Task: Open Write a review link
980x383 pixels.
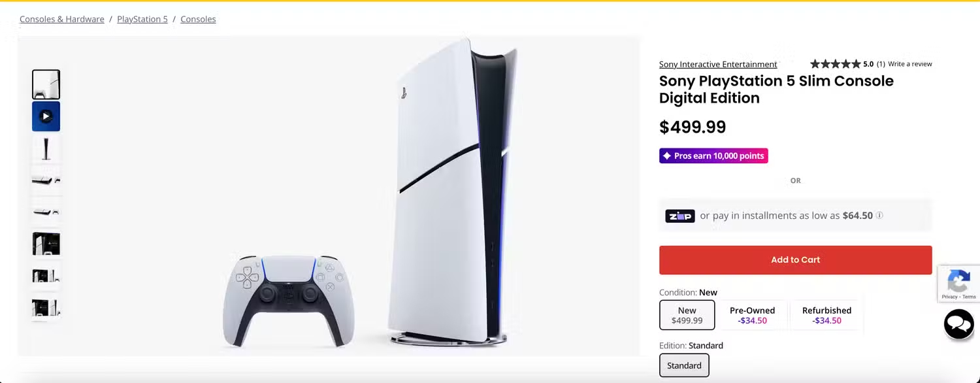Action: click(910, 64)
